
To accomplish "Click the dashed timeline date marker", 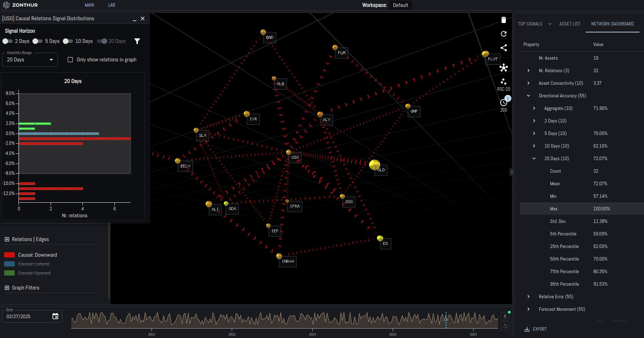I will 446,320.
